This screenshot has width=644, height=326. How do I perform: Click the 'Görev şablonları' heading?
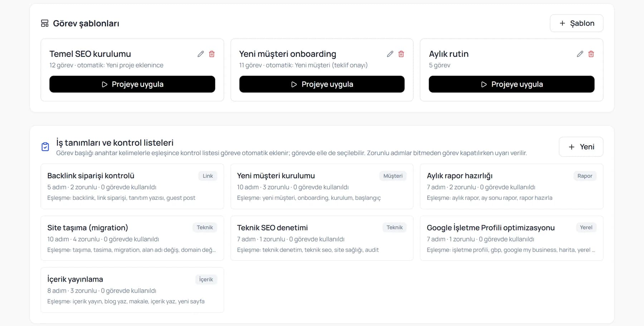point(86,24)
